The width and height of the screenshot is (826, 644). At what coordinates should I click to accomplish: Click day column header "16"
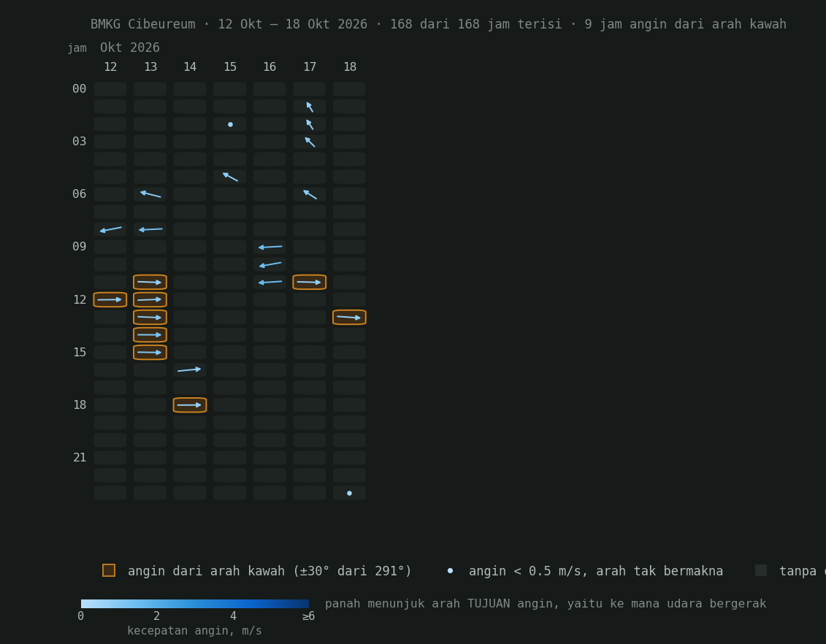tap(269, 67)
